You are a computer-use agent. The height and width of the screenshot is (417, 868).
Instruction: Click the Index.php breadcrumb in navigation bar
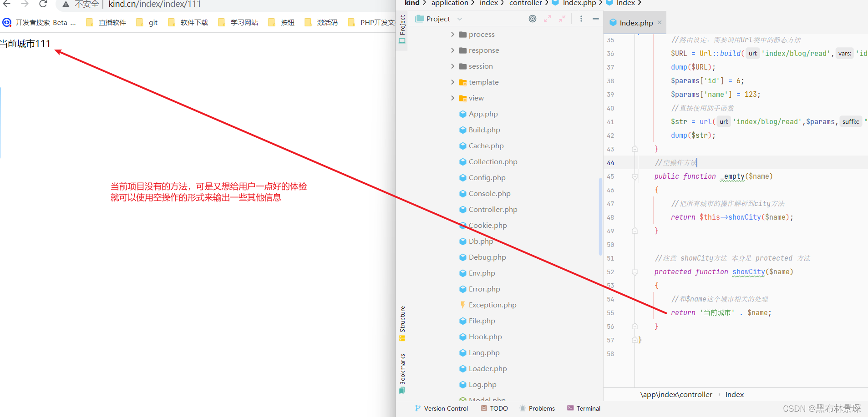click(x=574, y=3)
